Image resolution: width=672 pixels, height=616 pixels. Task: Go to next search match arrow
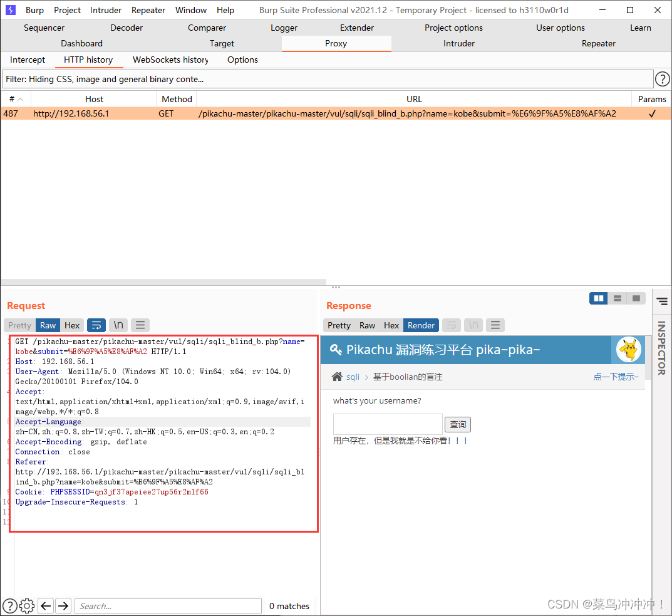tap(63, 606)
